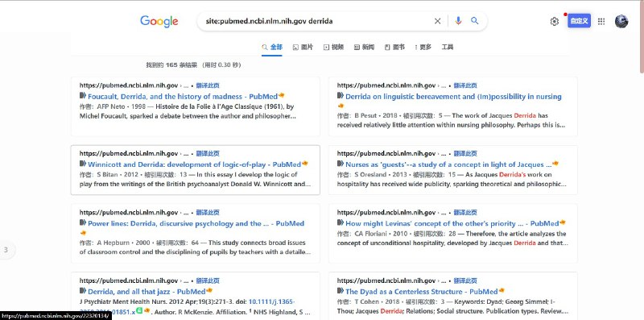Open the Google logo homepage
Viewport: 644px width, 320px height.
[159, 22]
